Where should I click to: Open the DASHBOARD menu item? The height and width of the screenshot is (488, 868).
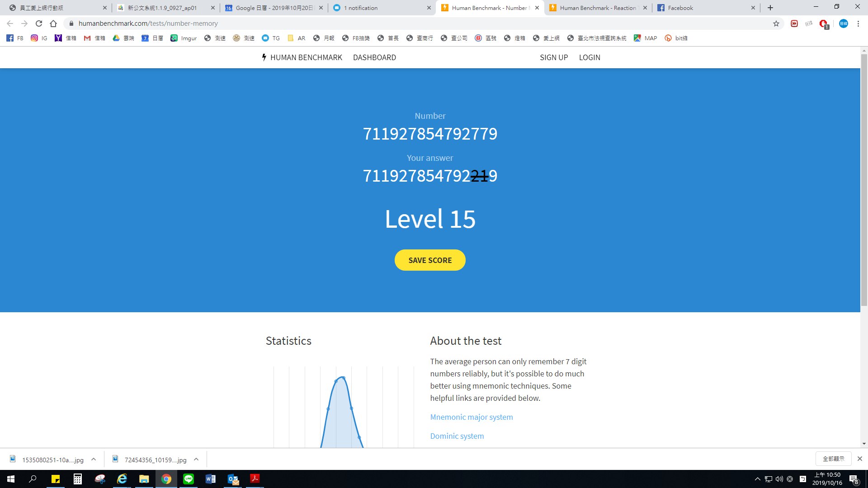pos(374,57)
